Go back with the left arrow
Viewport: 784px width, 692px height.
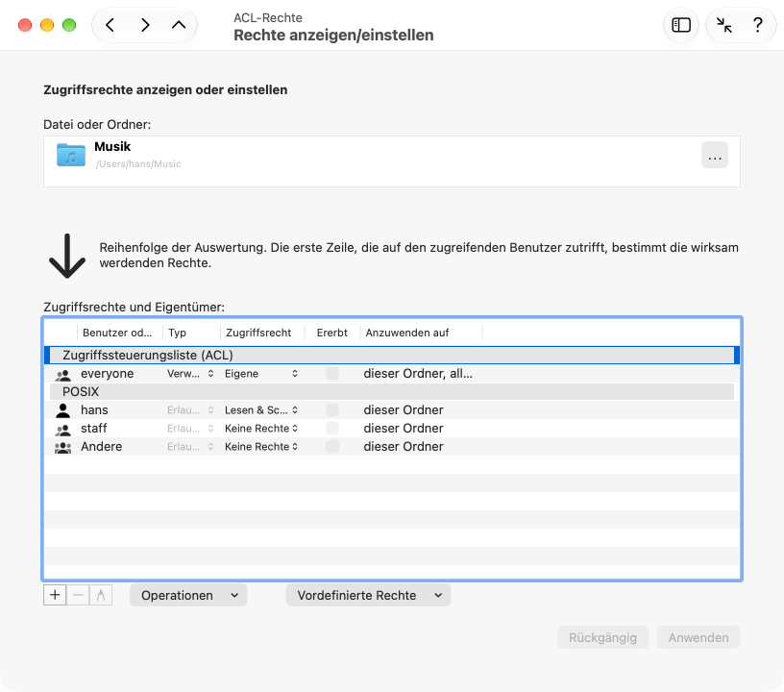110,25
